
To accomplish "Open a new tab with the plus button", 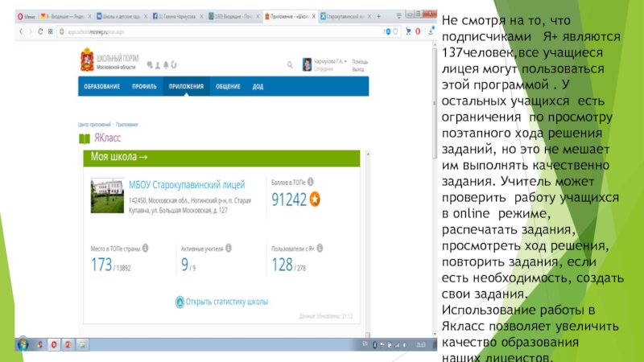I will pyautogui.click(x=378, y=16).
